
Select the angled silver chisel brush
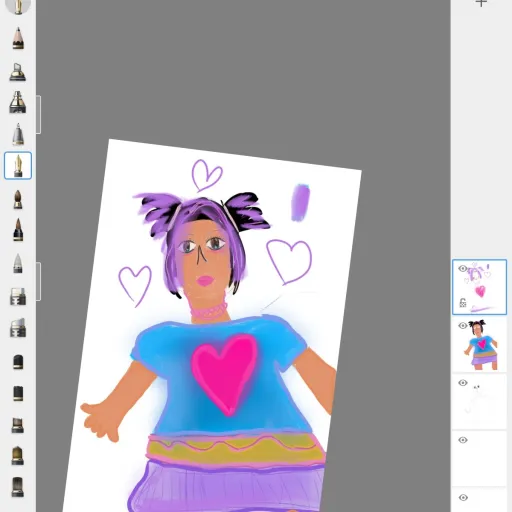18,327
